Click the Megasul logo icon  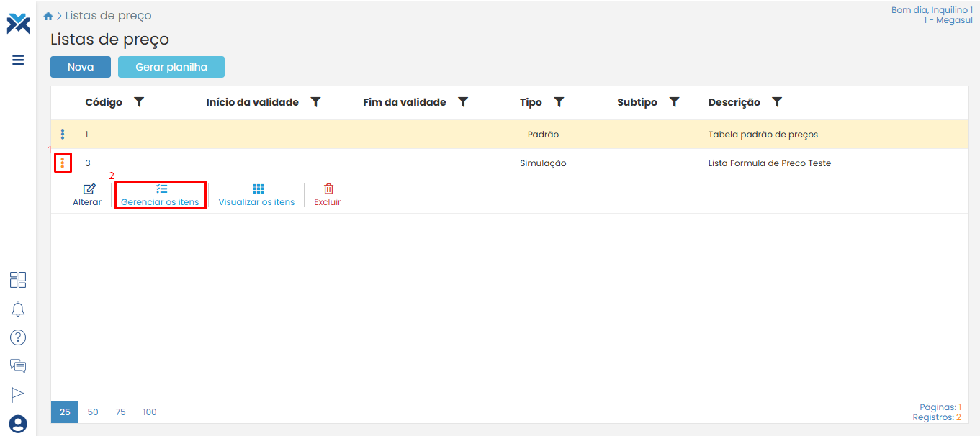pyautogui.click(x=18, y=23)
